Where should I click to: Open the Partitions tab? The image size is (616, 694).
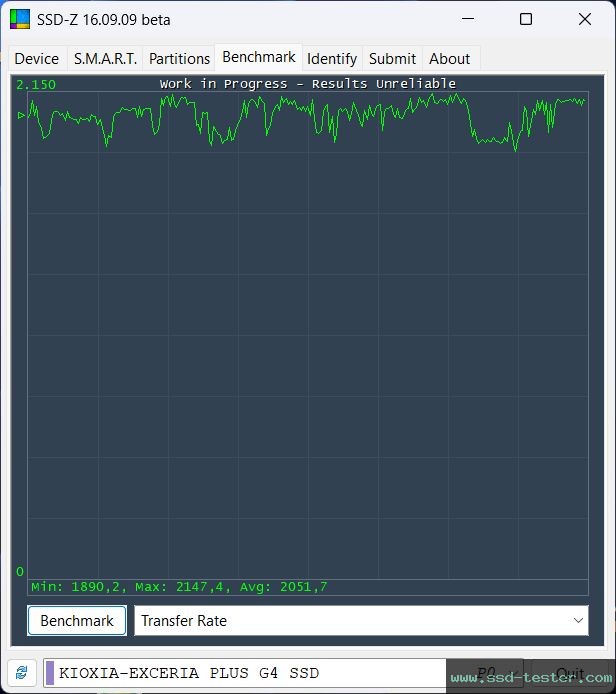tap(179, 58)
